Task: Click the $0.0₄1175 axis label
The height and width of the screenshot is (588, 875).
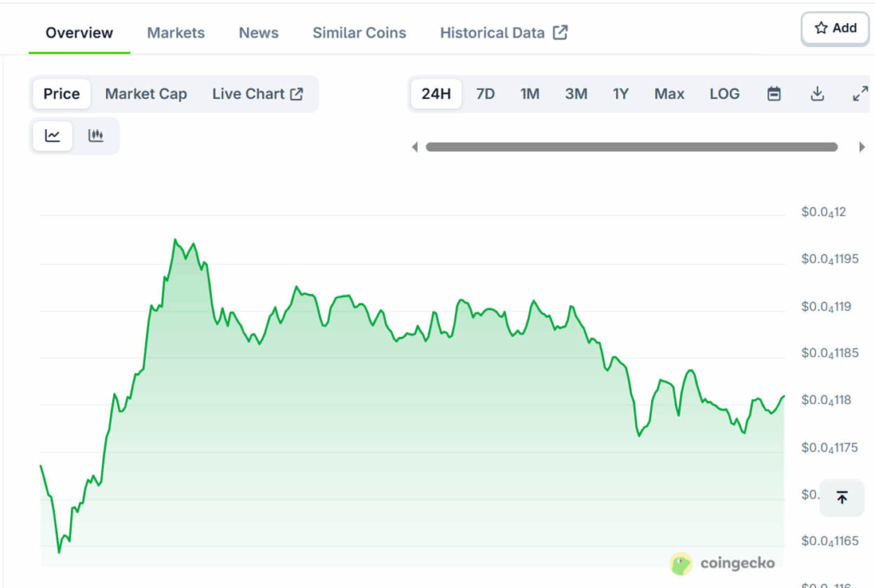Action: tap(830, 448)
